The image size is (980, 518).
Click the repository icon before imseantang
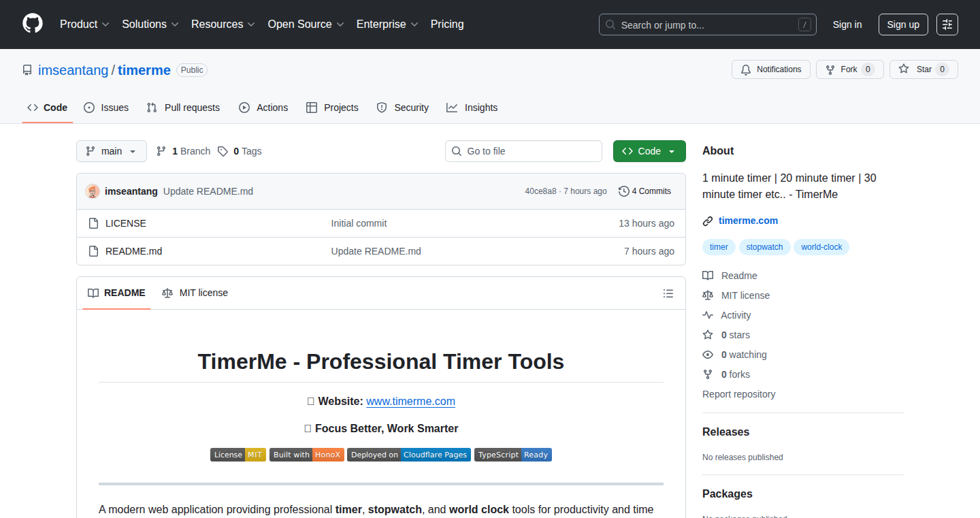point(27,70)
